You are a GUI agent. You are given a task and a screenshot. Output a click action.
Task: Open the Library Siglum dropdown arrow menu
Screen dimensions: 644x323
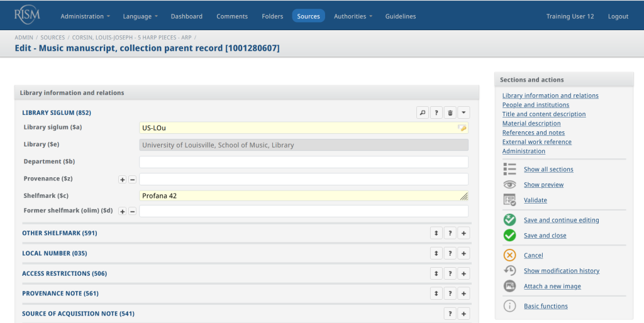464,113
